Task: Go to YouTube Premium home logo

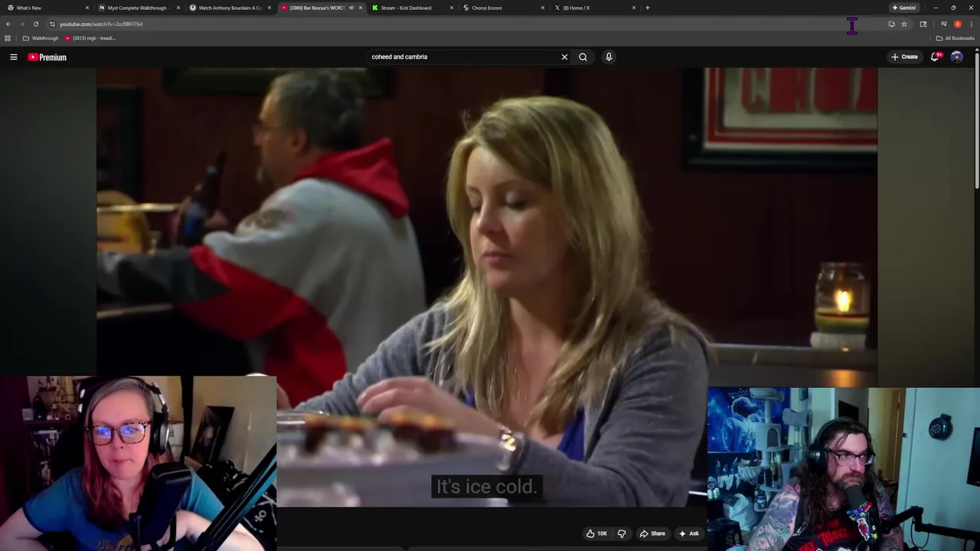Action: [x=47, y=57]
